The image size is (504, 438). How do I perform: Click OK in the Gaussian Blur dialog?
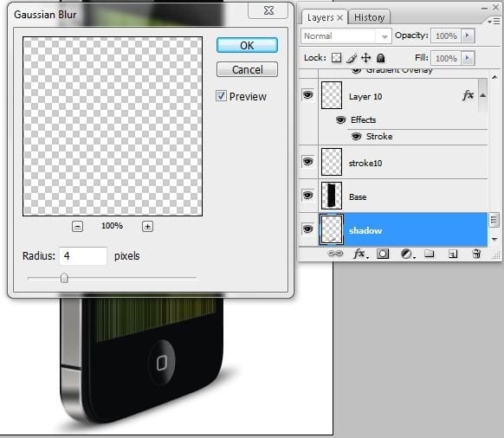pos(247,45)
